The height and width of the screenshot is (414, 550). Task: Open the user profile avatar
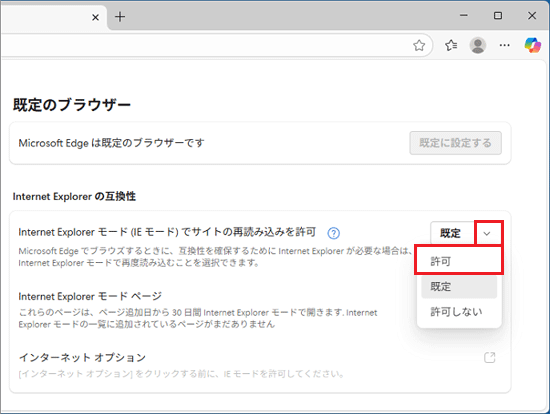click(478, 45)
